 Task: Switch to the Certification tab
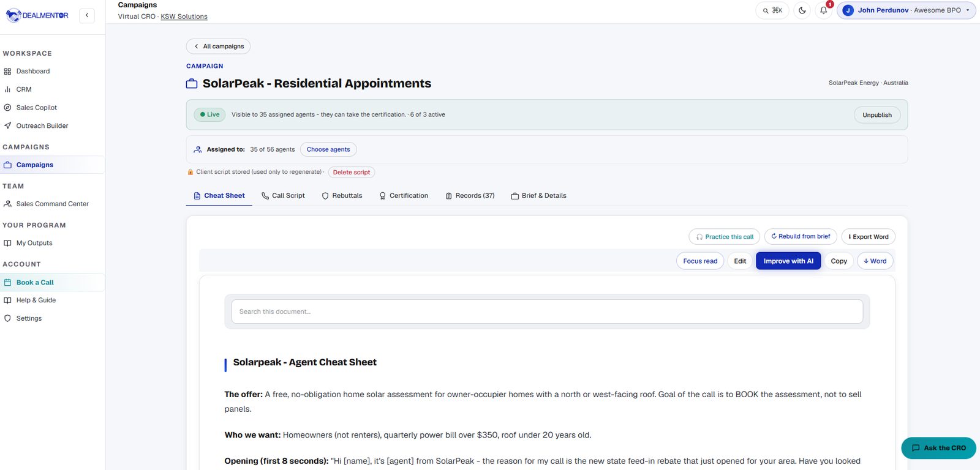click(404, 196)
